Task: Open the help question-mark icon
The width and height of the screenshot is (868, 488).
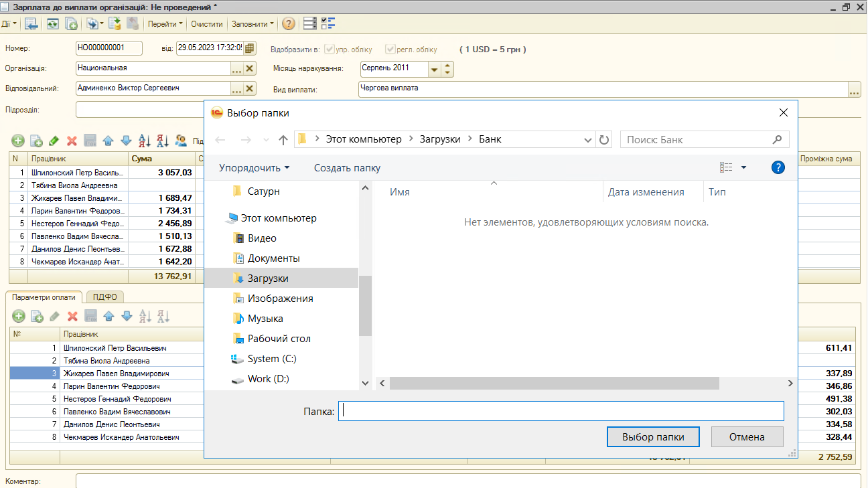Action: (x=288, y=24)
